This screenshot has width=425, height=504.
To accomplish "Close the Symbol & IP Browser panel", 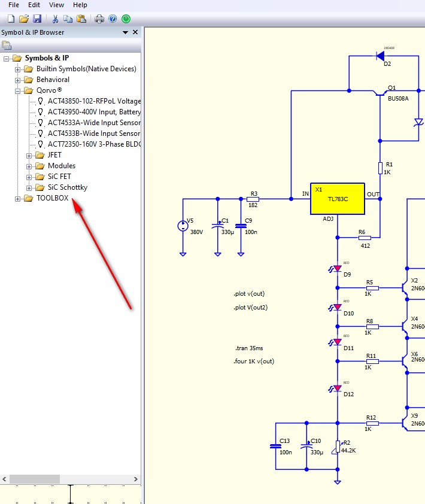I will click(x=135, y=32).
